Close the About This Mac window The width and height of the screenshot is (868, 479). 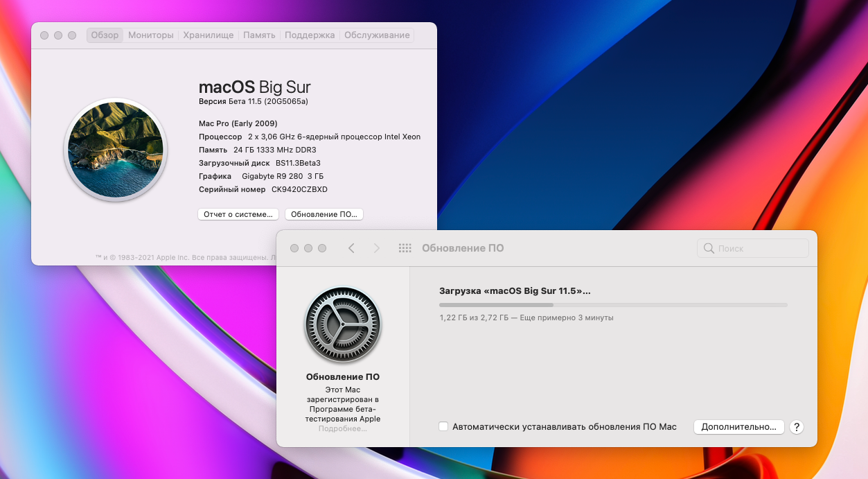click(44, 35)
